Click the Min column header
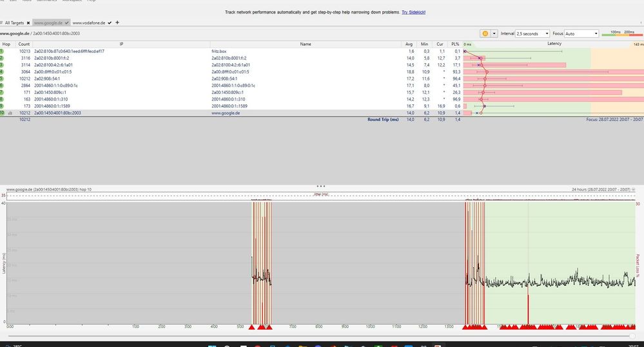This screenshot has width=644, height=347. point(424,44)
